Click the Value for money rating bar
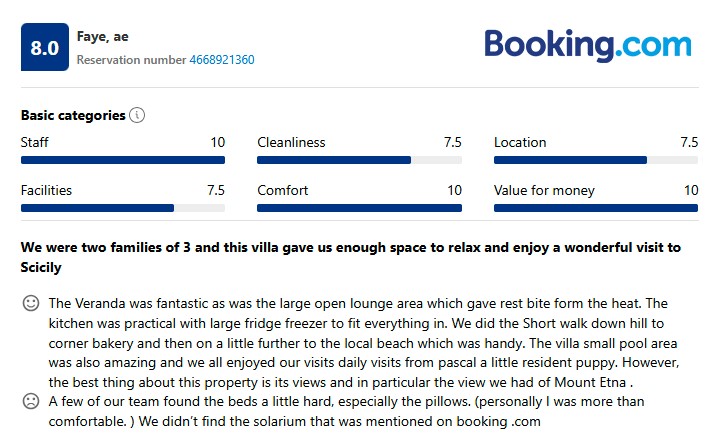 [x=596, y=208]
